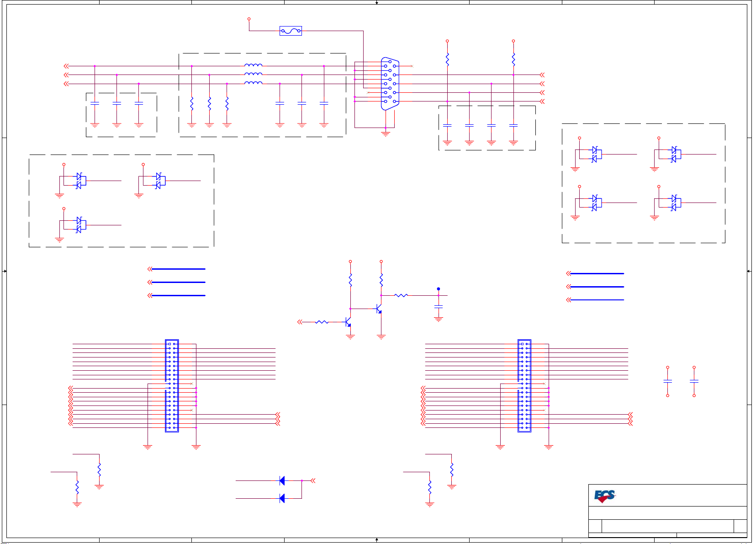Select the horizontal resistor at the transistor base

point(322,322)
